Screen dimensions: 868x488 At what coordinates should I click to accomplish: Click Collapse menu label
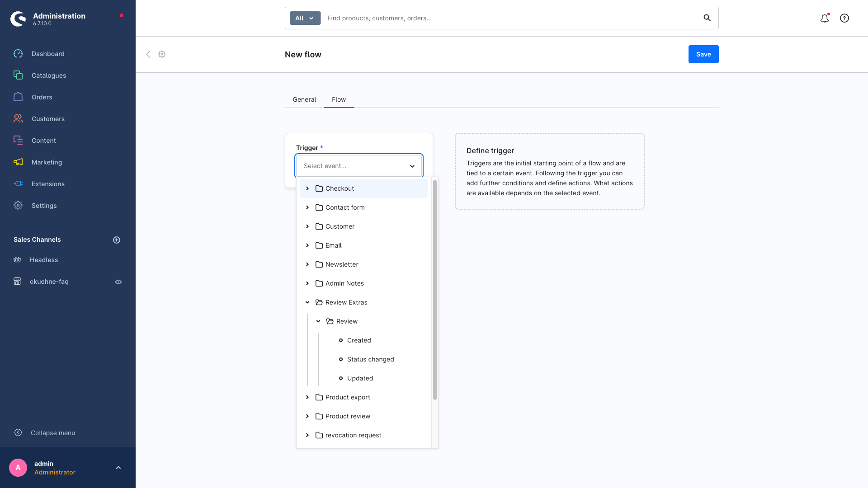click(x=53, y=433)
